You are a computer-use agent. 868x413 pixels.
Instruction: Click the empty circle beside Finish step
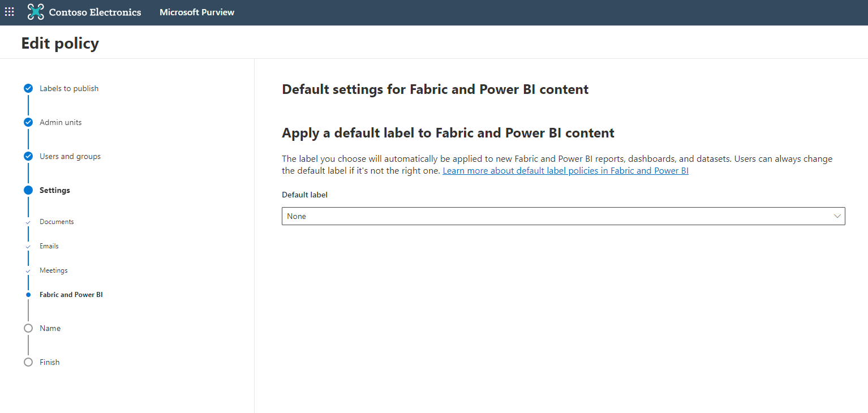point(28,362)
